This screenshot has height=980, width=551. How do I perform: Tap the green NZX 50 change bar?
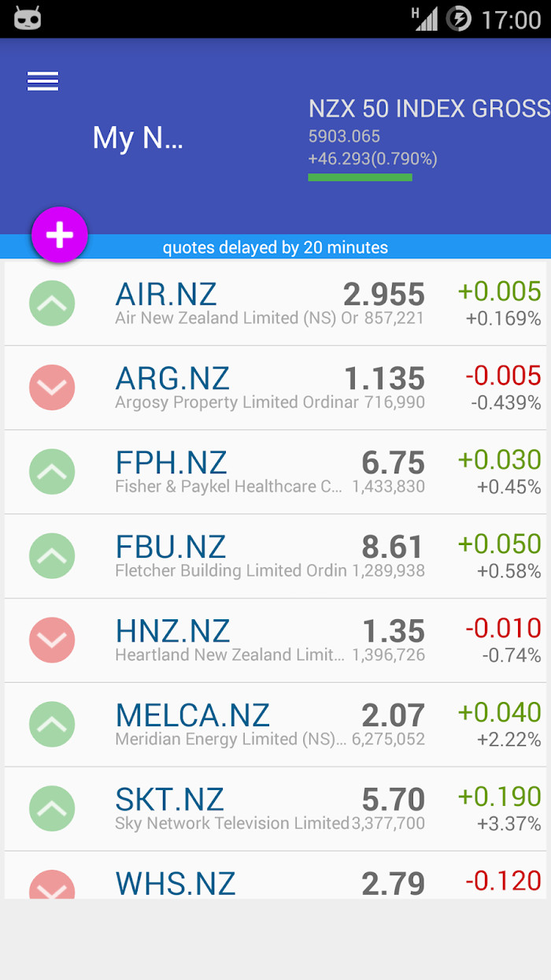point(360,177)
